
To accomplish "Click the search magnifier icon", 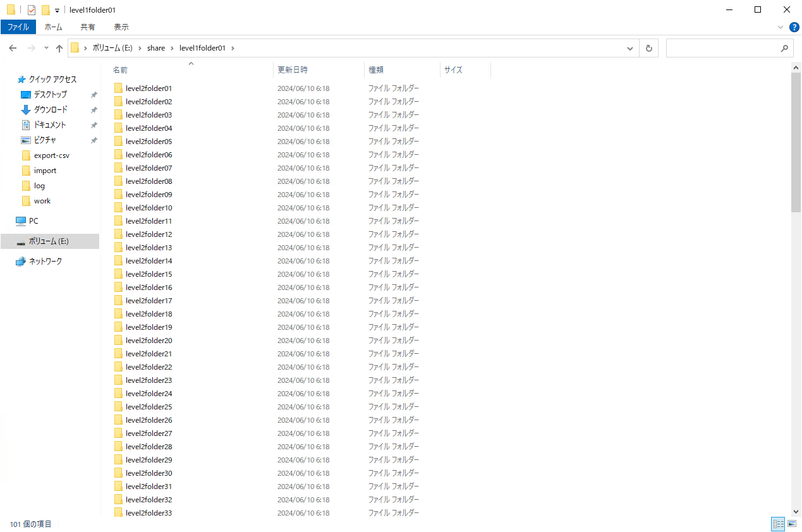I will tap(784, 48).
